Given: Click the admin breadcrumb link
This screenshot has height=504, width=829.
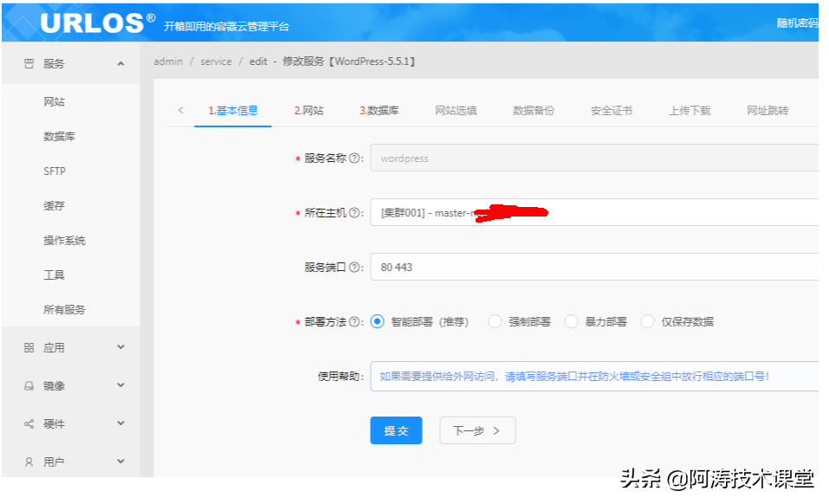Looking at the screenshot, I should coord(168,61).
